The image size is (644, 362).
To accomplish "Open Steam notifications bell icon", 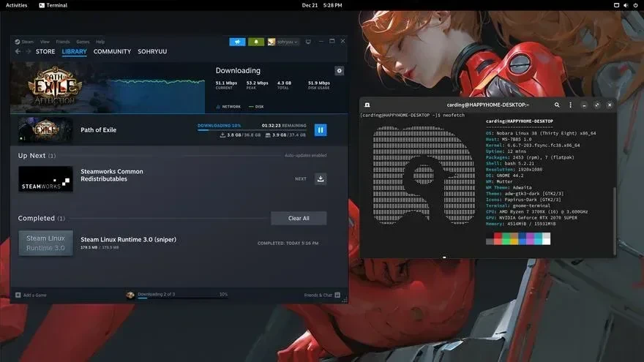I will [x=256, y=42].
